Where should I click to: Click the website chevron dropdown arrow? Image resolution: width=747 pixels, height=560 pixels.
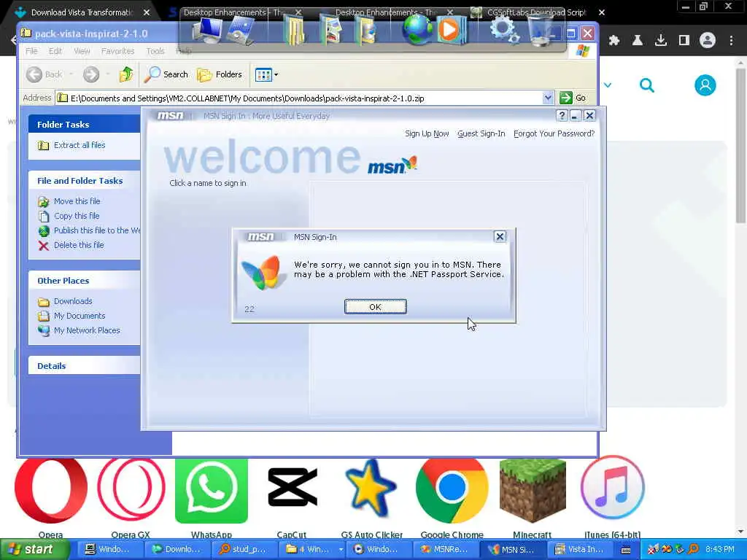point(608,85)
